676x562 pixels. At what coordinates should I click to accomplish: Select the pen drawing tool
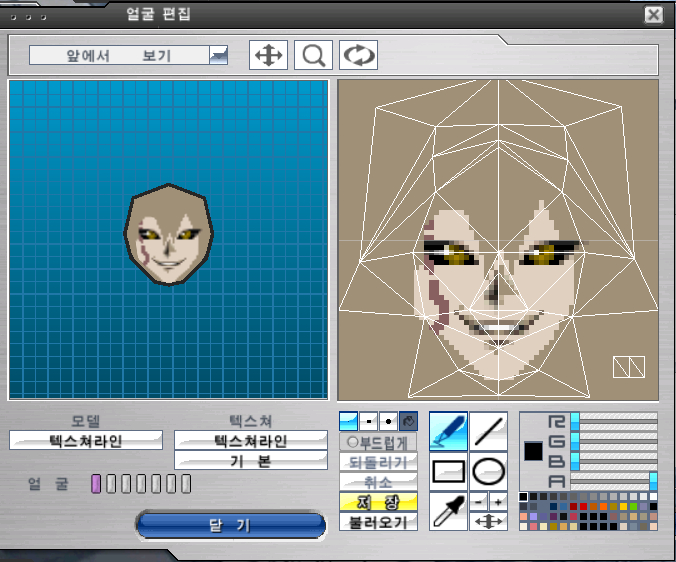(x=448, y=431)
